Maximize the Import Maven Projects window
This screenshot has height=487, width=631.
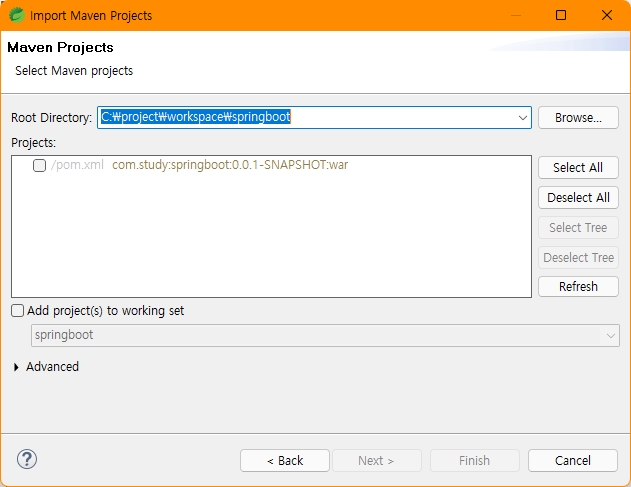point(561,15)
